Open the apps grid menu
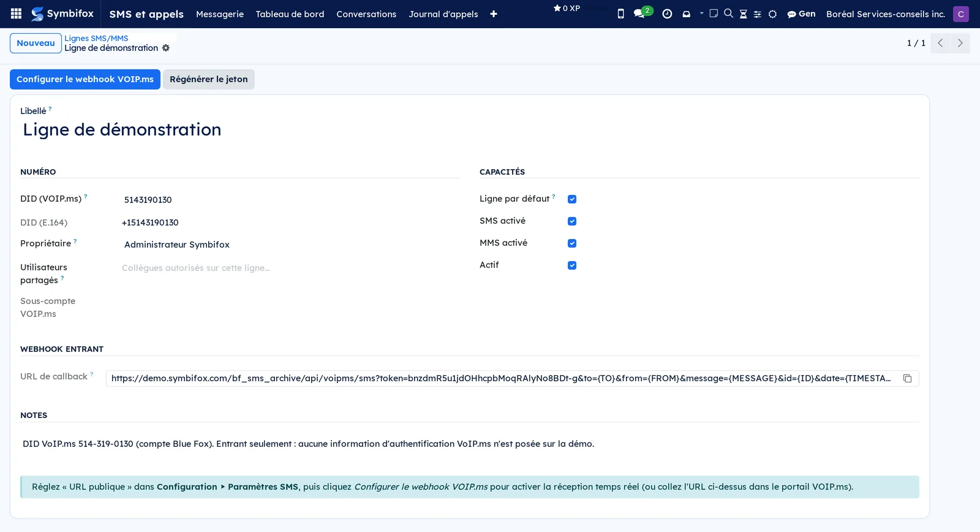Viewport: 980px width, 532px height. [16, 13]
